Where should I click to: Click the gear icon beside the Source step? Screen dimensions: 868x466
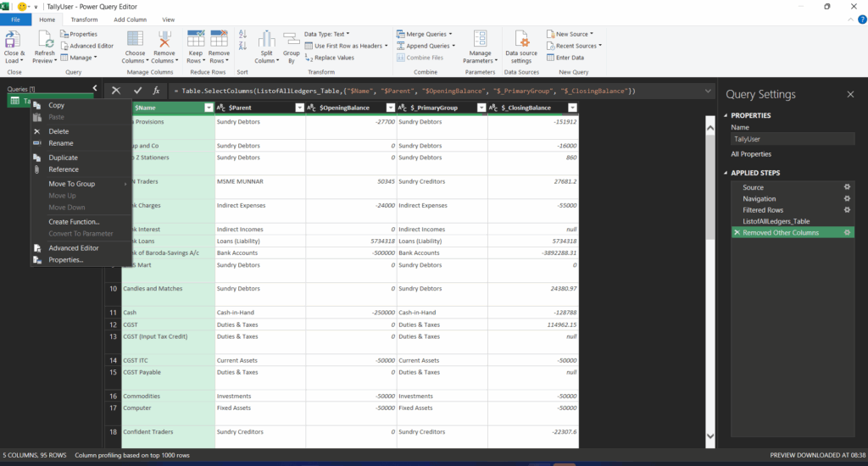click(846, 187)
